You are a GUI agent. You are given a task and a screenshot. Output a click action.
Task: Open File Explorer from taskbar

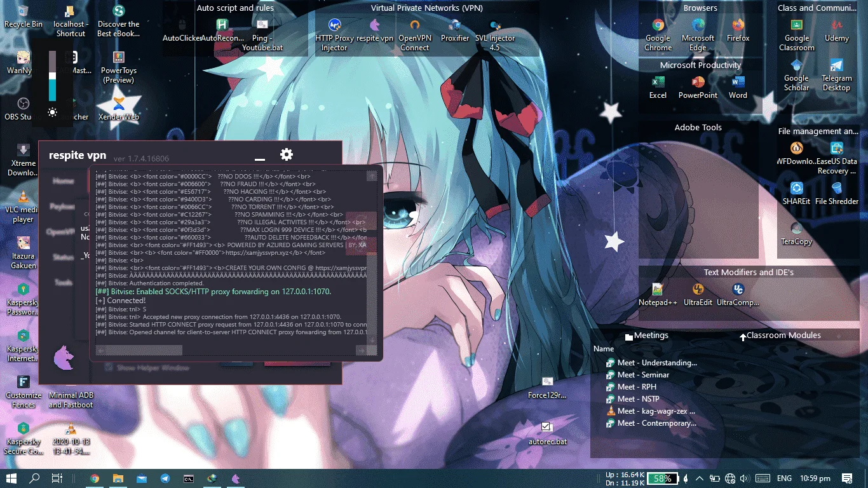click(118, 478)
